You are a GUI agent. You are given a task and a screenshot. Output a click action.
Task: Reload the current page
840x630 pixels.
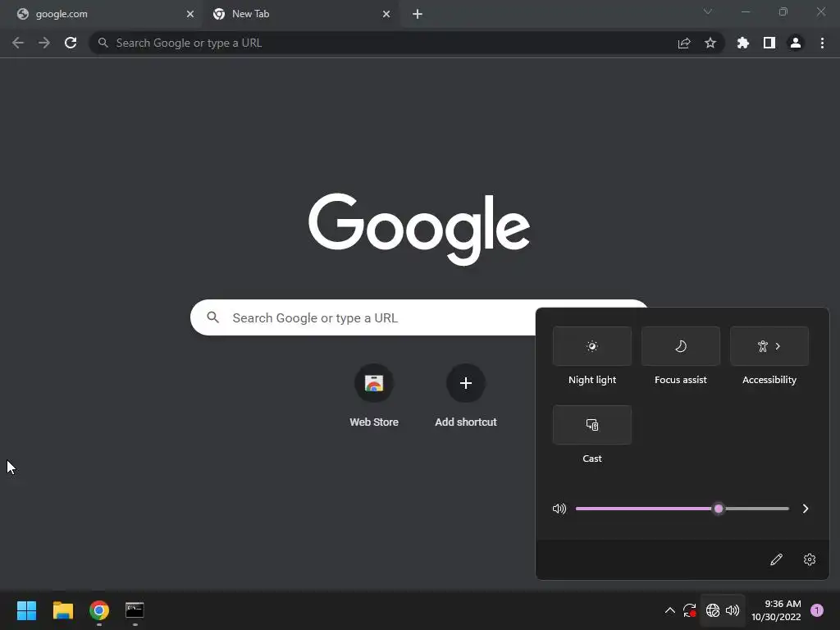coord(71,43)
